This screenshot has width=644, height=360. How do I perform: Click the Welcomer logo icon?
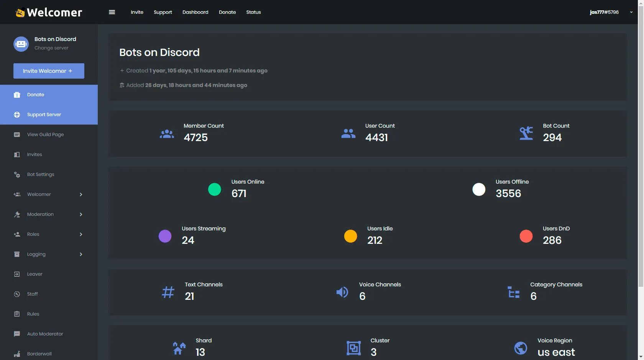click(20, 12)
